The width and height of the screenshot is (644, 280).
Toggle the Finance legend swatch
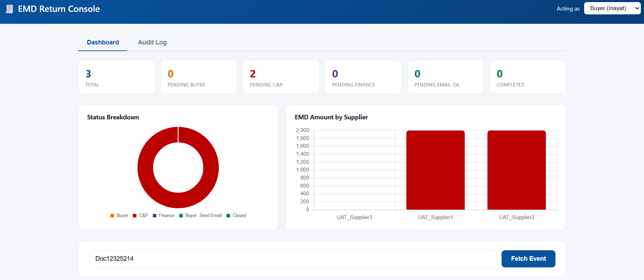155,216
